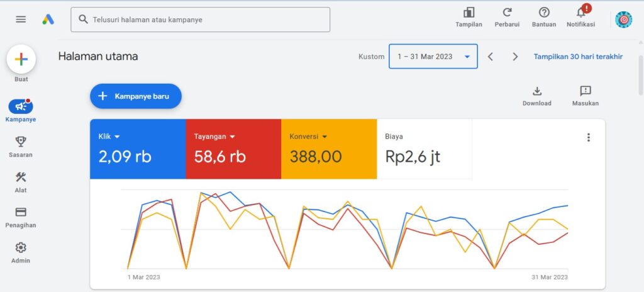Screen dimensions: 644x292
Task: Click the Perbarui refresh icon
Action: click(x=507, y=13)
